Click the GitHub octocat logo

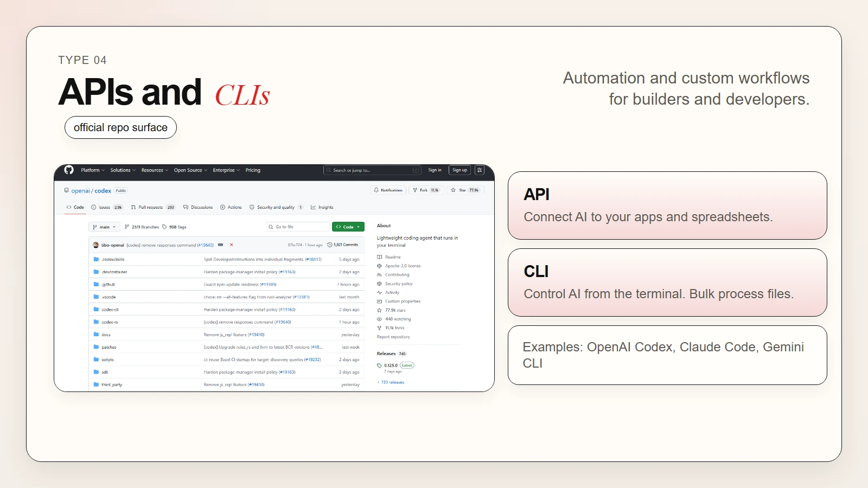pyautogui.click(x=69, y=170)
